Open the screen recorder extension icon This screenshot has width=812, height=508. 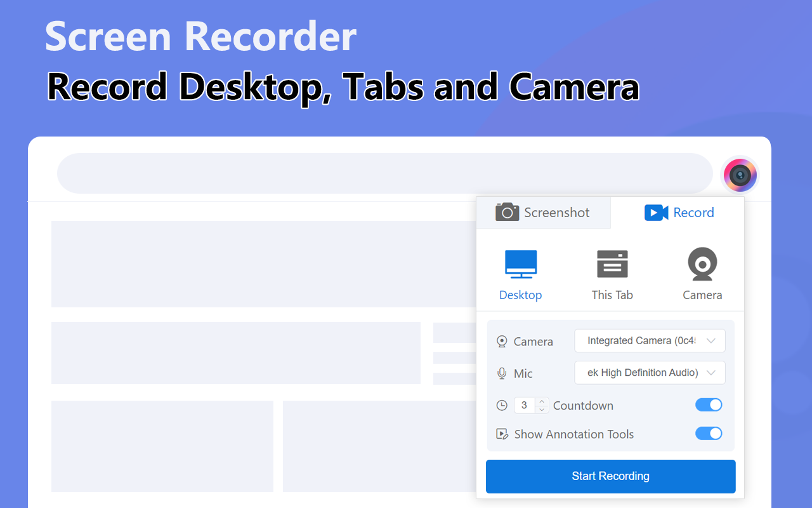pyautogui.click(x=740, y=175)
